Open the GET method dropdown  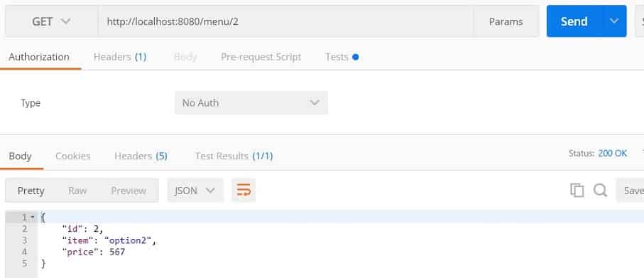click(x=51, y=21)
